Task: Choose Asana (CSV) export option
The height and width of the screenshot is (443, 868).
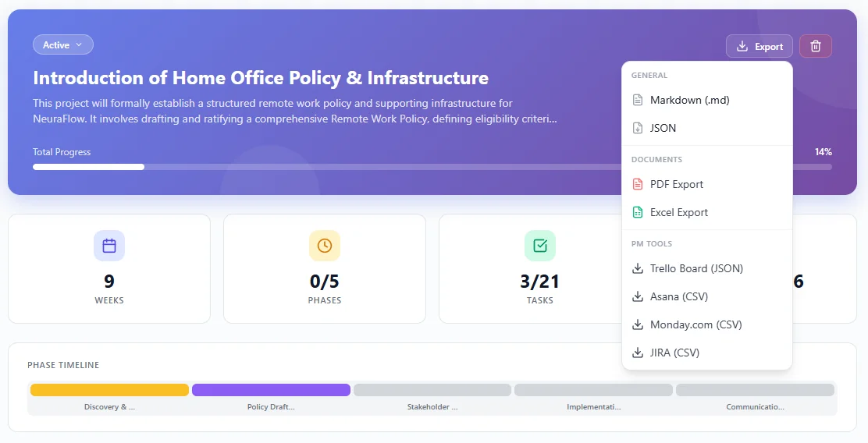Action: 678,297
